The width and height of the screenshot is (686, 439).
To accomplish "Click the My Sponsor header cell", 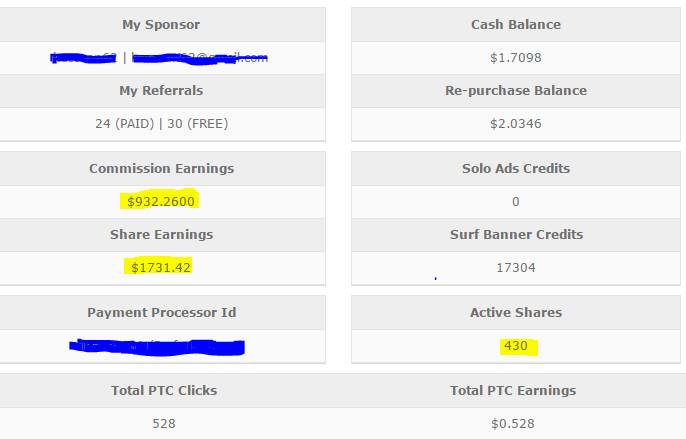I will (161, 25).
